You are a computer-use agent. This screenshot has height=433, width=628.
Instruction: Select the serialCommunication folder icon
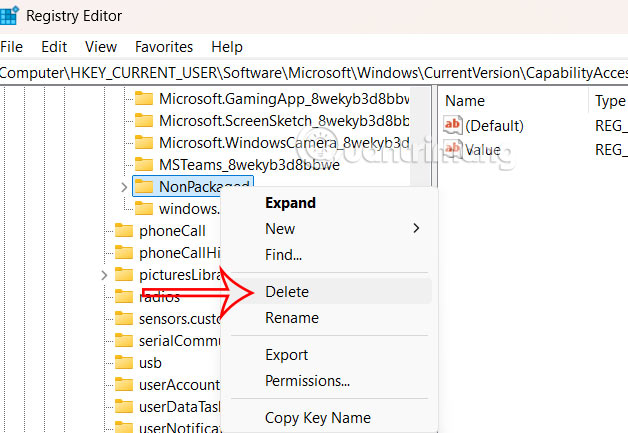124,341
